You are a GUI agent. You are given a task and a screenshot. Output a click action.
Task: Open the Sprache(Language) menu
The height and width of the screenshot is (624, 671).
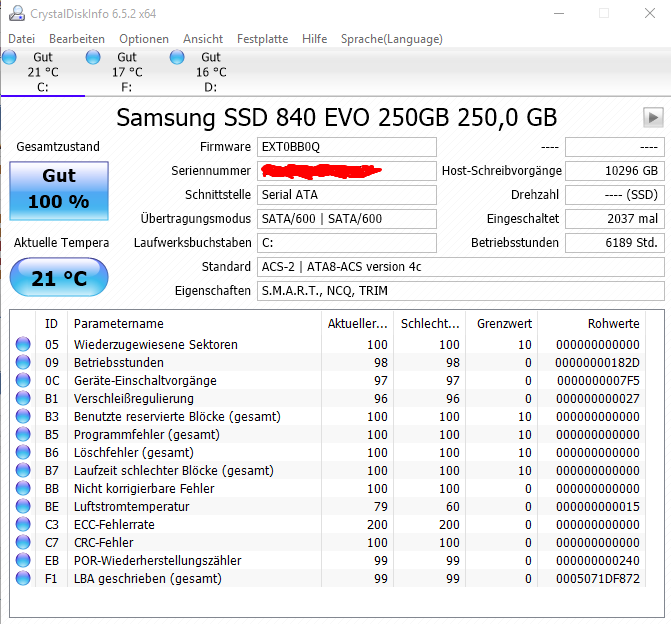click(392, 39)
